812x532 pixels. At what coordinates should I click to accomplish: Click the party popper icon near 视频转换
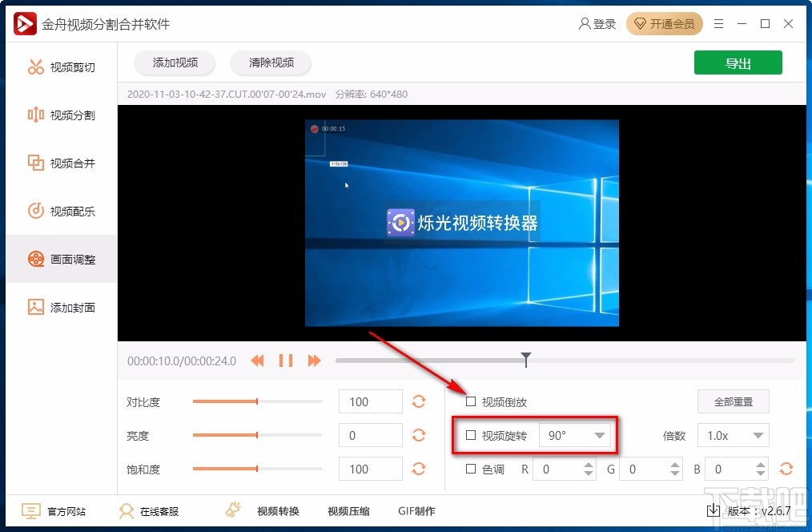pos(234,510)
